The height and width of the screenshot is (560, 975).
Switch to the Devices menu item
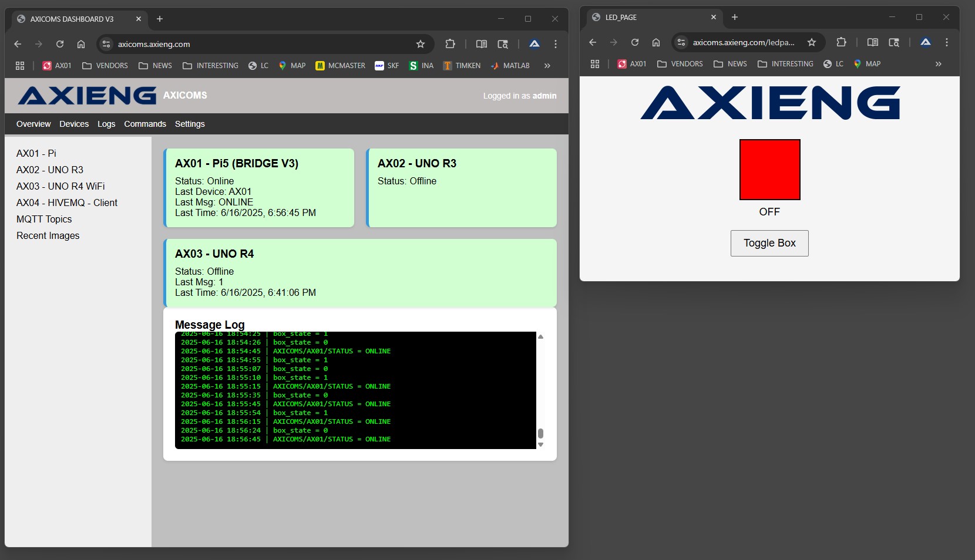click(74, 124)
